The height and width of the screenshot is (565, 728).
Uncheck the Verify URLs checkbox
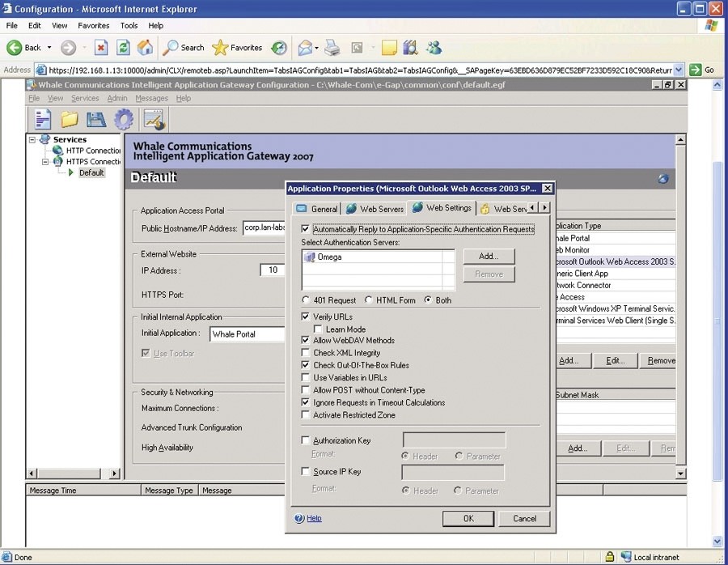pyautogui.click(x=305, y=316)
